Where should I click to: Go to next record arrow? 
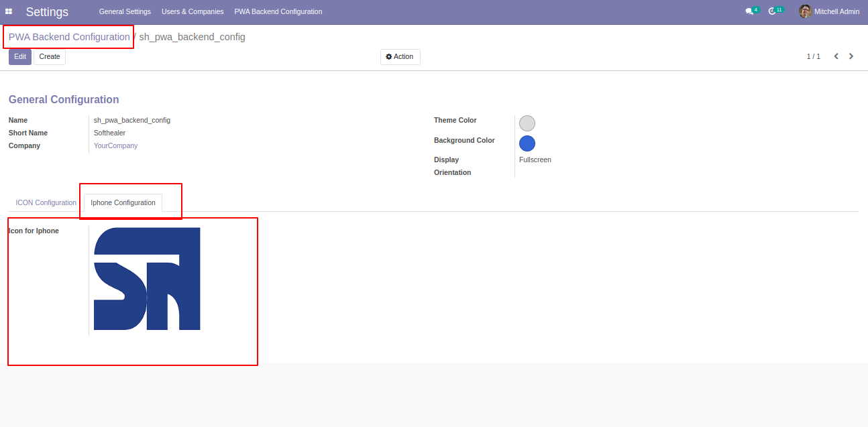click(851, 56)
